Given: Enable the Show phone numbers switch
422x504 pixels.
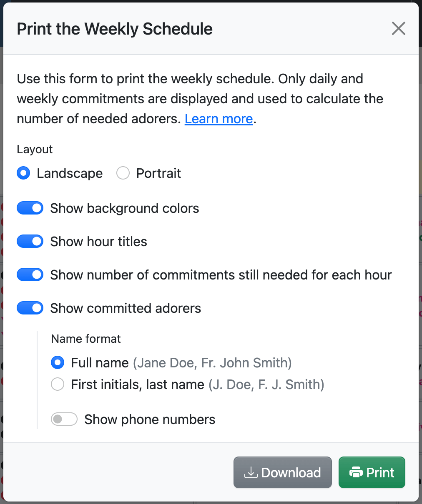Looking at the screenshot, I should tap(64, 419).
